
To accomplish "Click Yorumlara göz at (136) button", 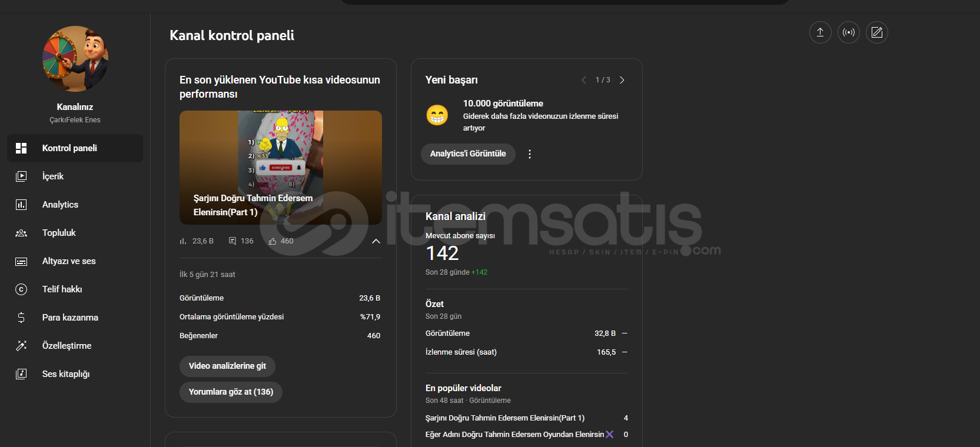I will (x=231, y=392).
